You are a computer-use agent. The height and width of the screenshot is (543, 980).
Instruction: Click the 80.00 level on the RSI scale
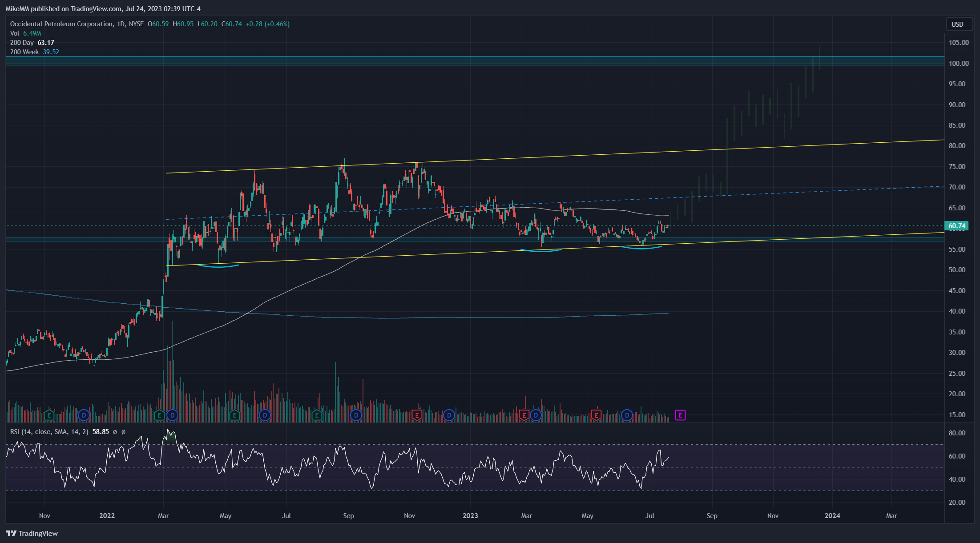click(x=957, y=433)
